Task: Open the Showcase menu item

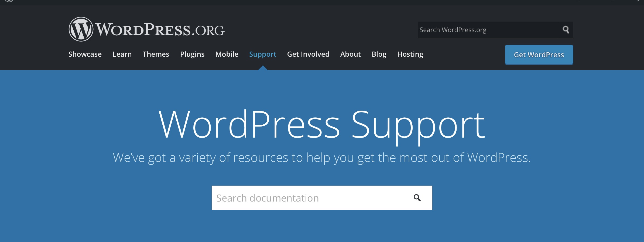Action: click(x=85, y=54)
